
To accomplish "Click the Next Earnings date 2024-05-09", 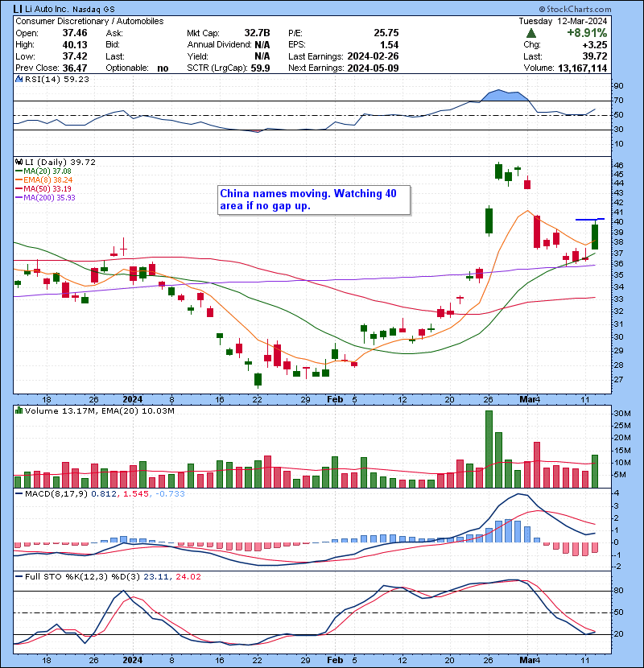I will 373,68.
